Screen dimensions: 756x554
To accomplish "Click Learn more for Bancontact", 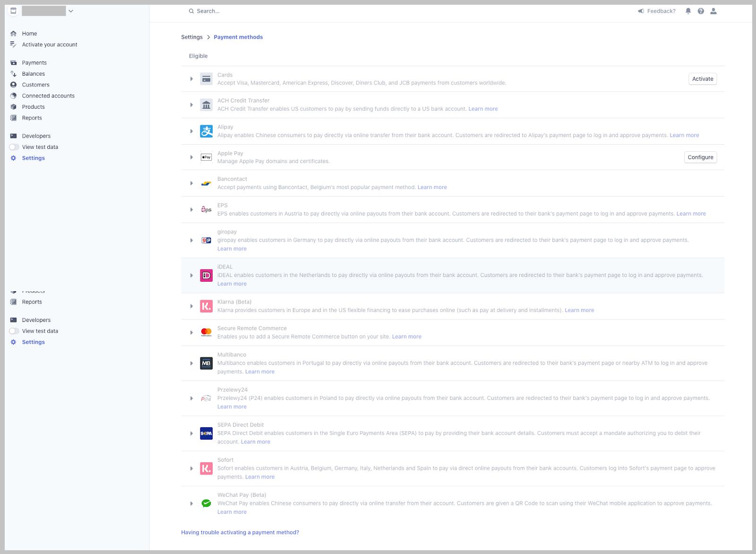I will [432, 187].
